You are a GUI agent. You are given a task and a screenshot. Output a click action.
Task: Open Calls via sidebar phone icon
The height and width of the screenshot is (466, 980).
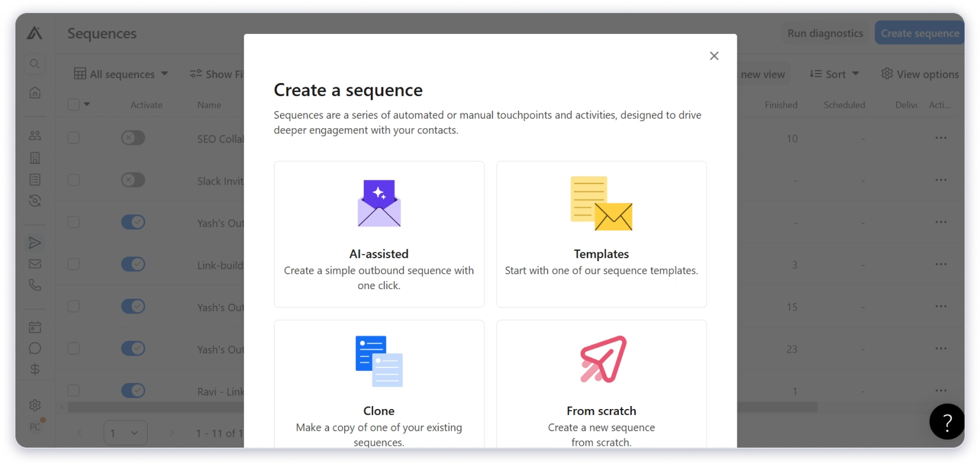pyautogui.click(x=35, y=286)
